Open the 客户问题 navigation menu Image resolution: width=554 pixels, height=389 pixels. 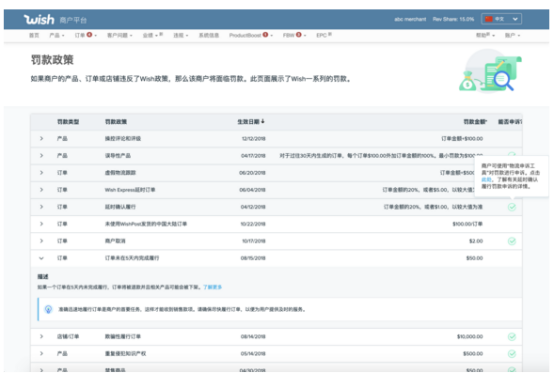tap(120, 35)
